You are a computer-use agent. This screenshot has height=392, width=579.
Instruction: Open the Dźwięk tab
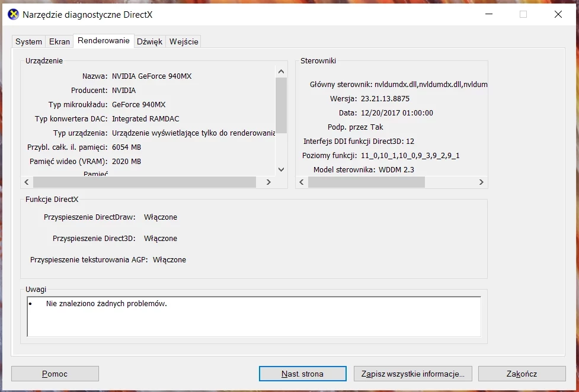pyautogui.click(x=149, y=41)
